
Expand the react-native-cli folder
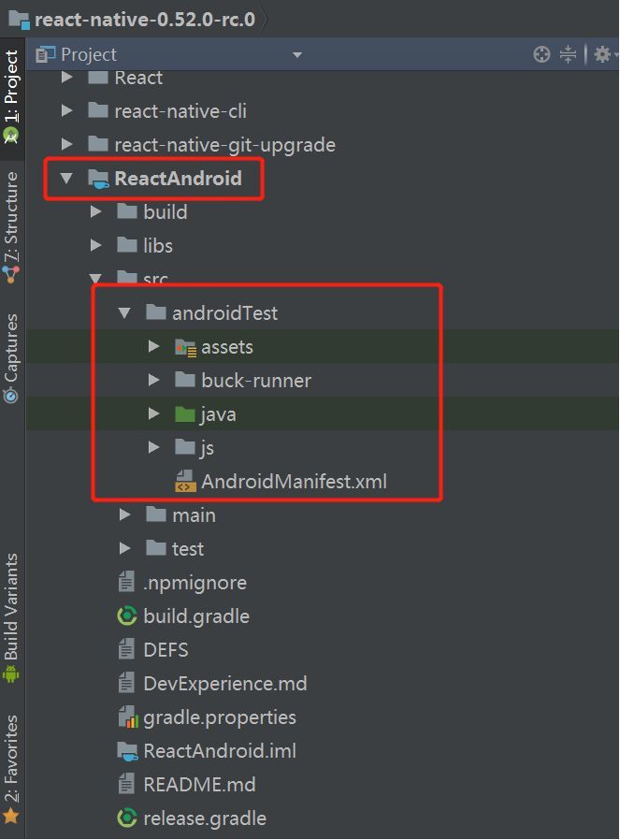[x=66, y=111]
